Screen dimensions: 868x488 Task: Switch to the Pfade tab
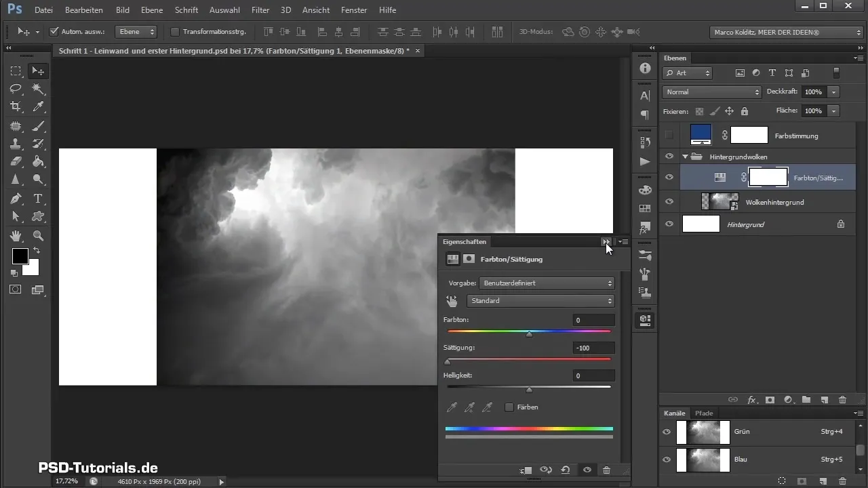click(x=704, y=413)
